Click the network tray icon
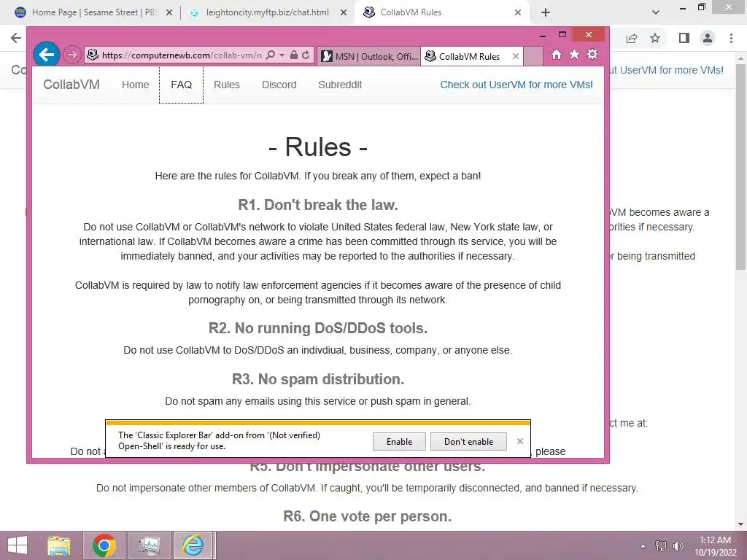This screenshot has width=747, height=560. [x=661, y=546]
